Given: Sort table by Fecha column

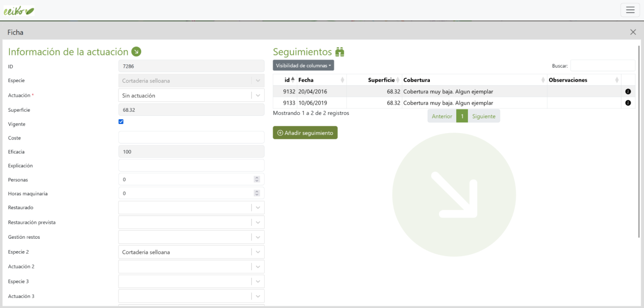Looking at the screenshot, I should pos(321,80).
